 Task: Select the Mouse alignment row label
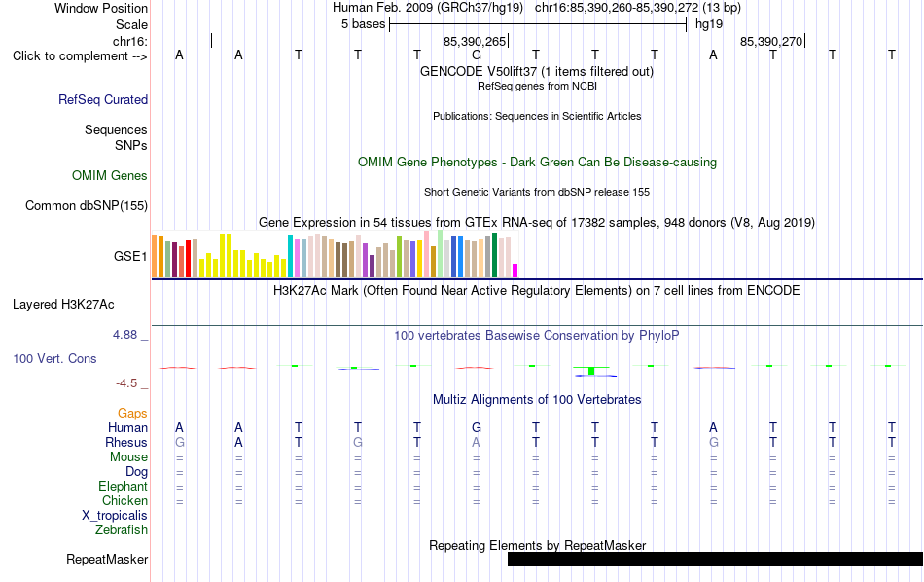click(x=129, y=457)
